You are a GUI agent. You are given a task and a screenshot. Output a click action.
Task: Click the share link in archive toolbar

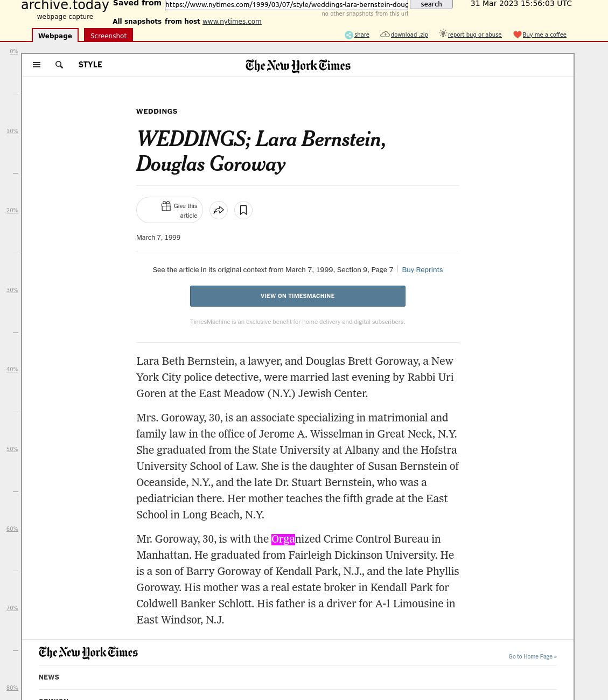click(362, 35)
